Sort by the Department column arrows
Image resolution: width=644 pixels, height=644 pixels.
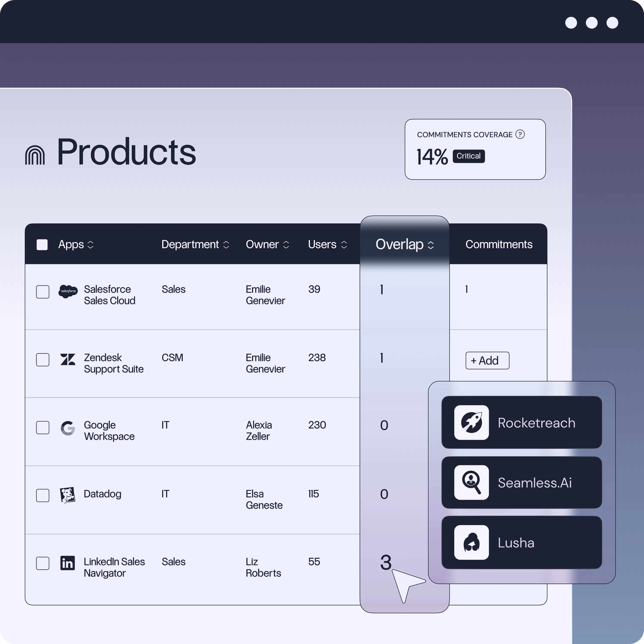pyautogui.click(x=226, y=245)
